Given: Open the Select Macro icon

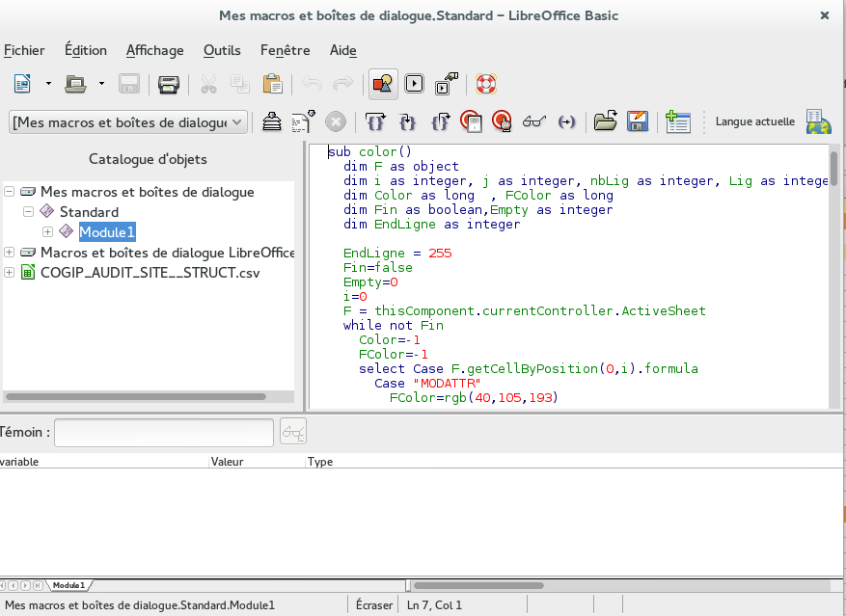Looking at the screenshot, I should [415, 84].
